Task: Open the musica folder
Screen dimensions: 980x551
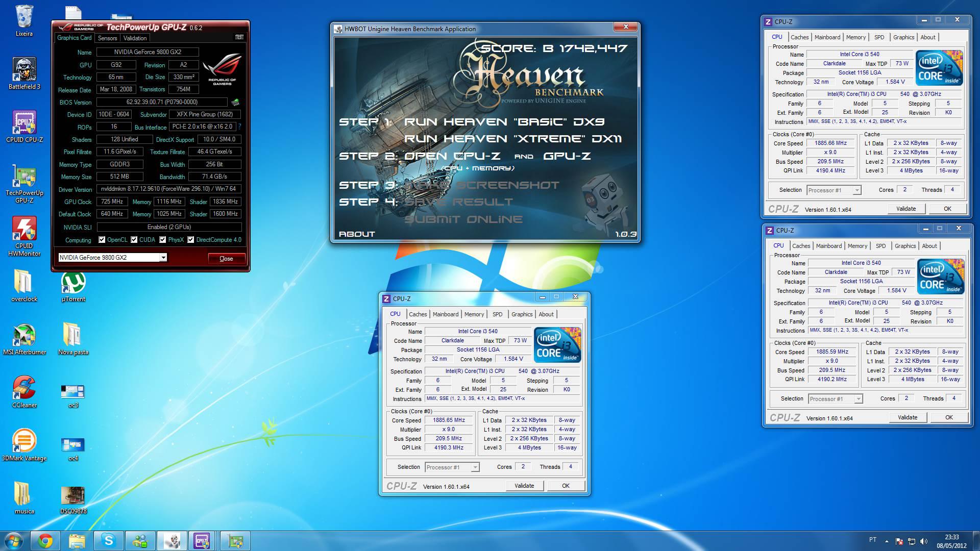Action: [x=24, y=498]
